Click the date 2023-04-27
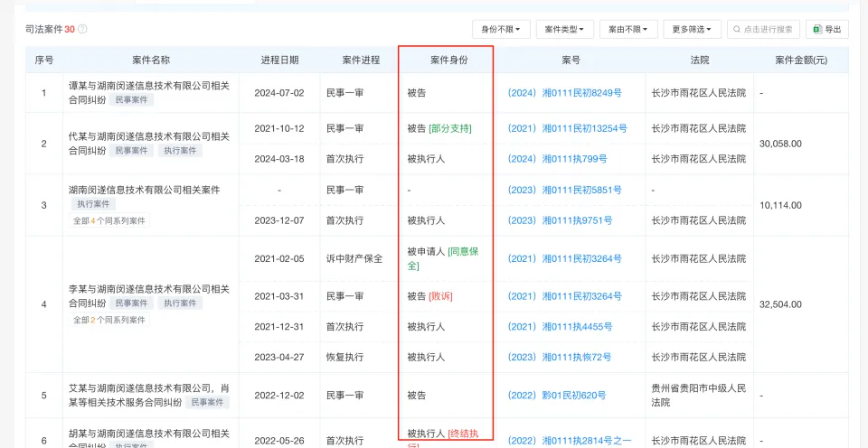Viewport: 868px width, 448px height. 279,357
